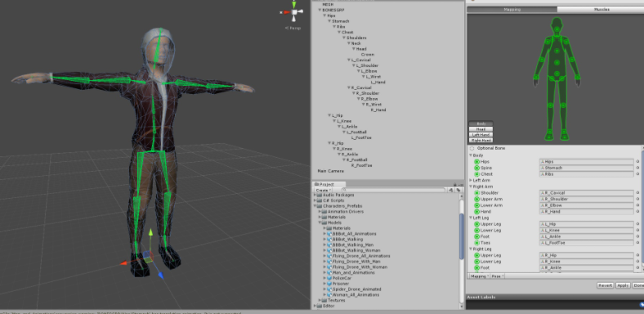
Task: Click the Chest bone status circle
Action: (x=476, y=174)
